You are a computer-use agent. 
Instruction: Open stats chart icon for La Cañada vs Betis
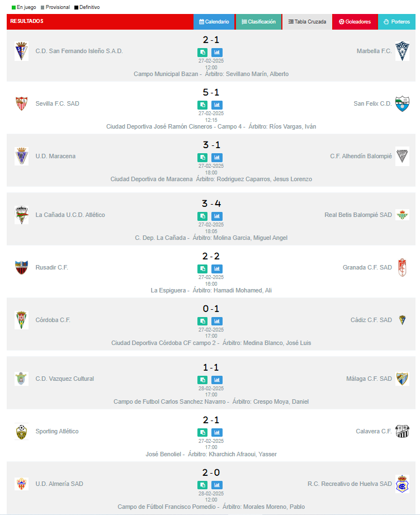pos(217,216)
